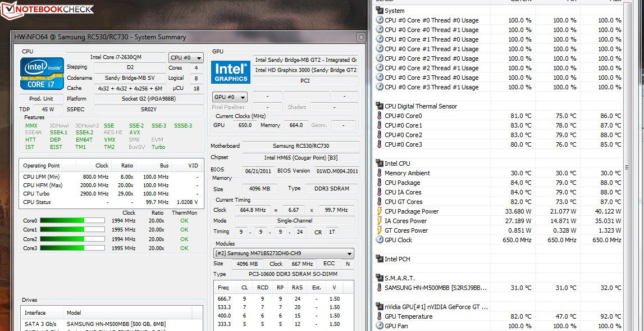
Task: Open the GPU #0 selector dropdown
Action: [230, 97]
